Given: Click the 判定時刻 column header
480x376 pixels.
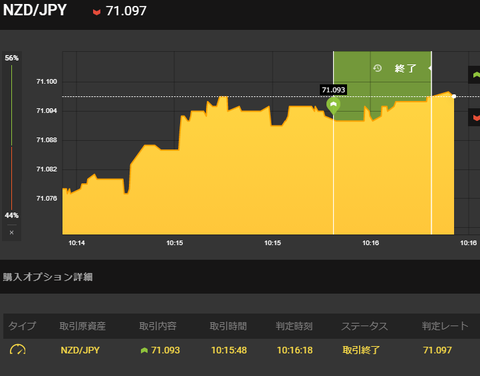Looking at the screenshot, I should (294, 326).
